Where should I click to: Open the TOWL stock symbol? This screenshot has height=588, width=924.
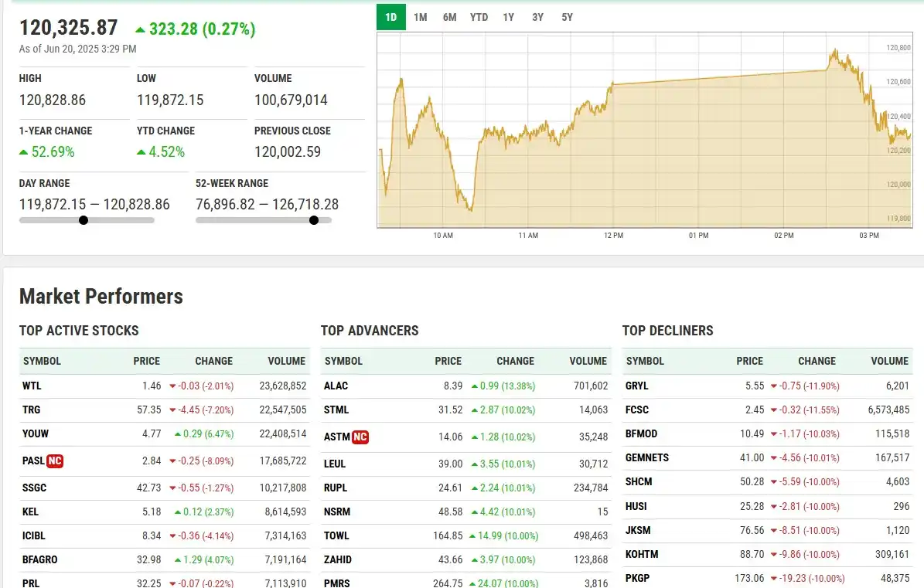pyautogui.click(x=336, y=536)
